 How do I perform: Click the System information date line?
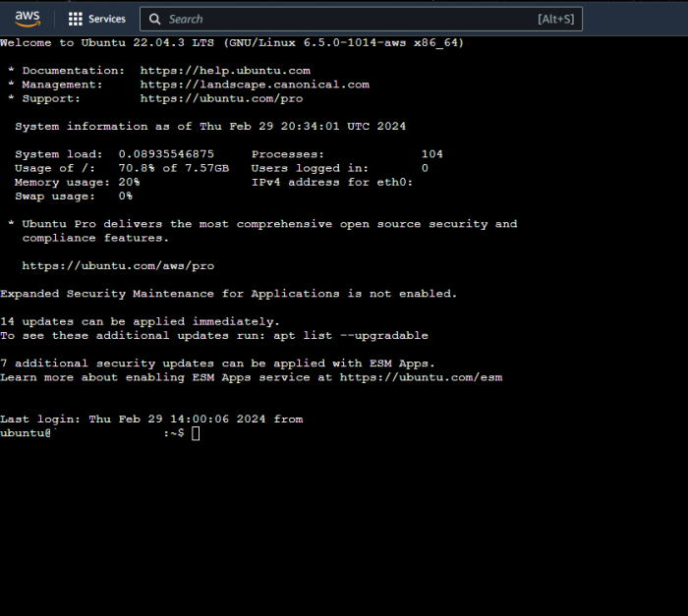[210, 127]
